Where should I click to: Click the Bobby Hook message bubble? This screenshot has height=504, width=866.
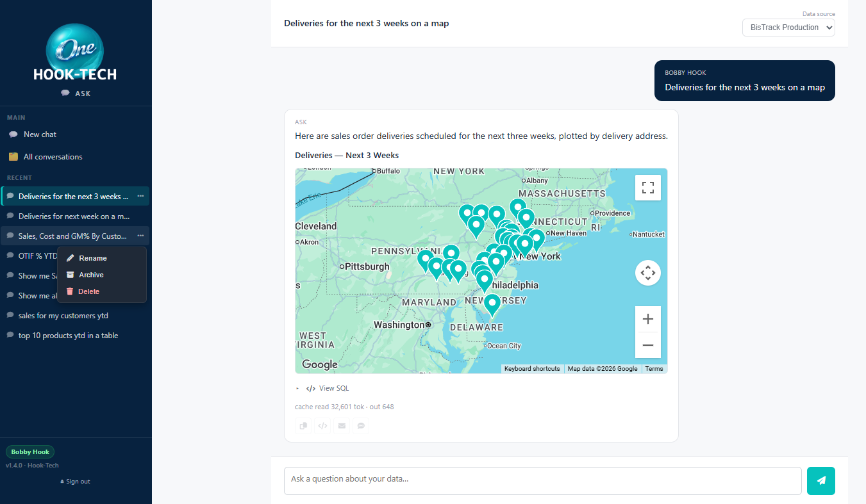pos(745,81)
